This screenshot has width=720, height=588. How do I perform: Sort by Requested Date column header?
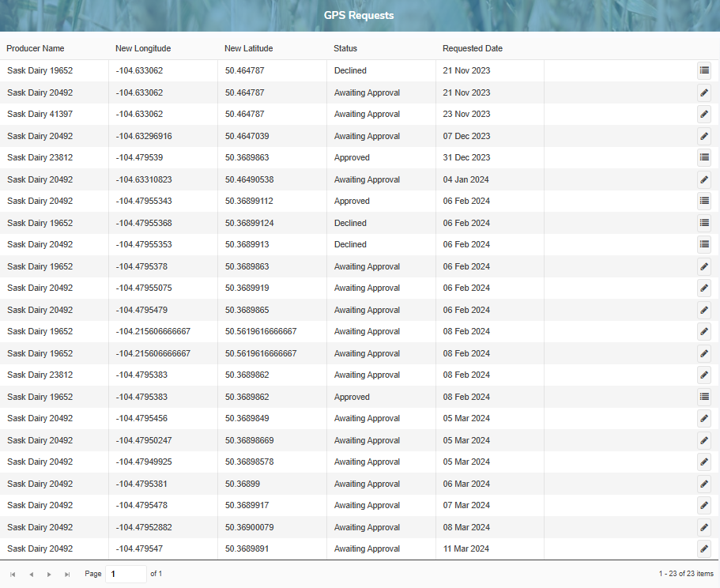pos(473,48)
